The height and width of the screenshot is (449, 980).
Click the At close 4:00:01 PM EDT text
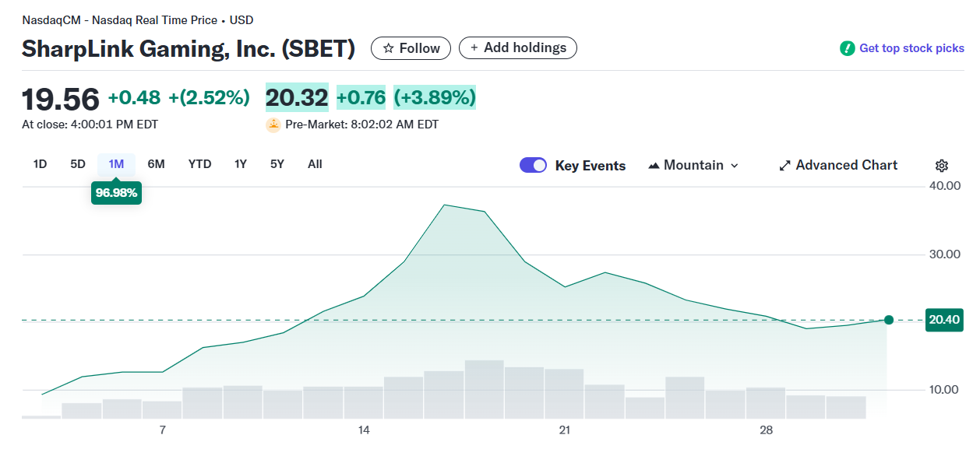90,125
